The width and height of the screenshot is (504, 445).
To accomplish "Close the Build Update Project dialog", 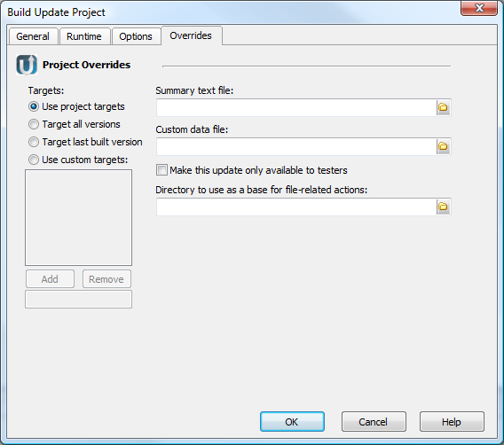I will [479, 8].
